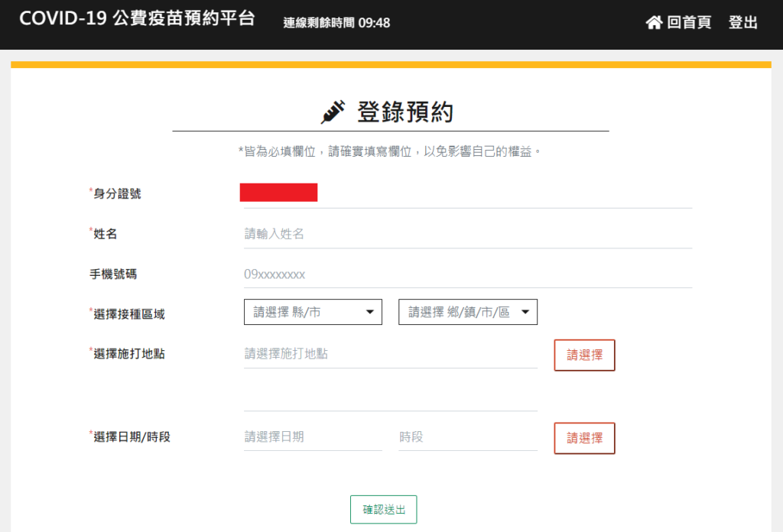Focus the 請輸入姓名 name input
783x532 pixels.
tap(466, 234)
